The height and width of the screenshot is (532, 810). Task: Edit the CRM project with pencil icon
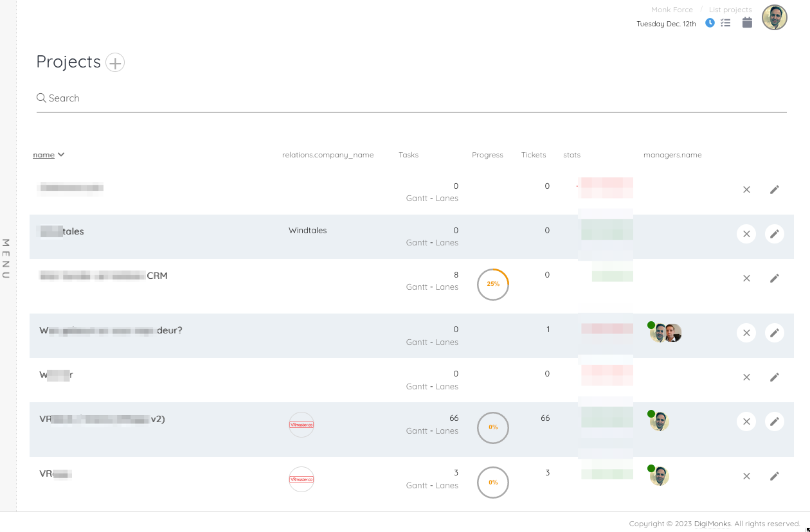[775, 278]
